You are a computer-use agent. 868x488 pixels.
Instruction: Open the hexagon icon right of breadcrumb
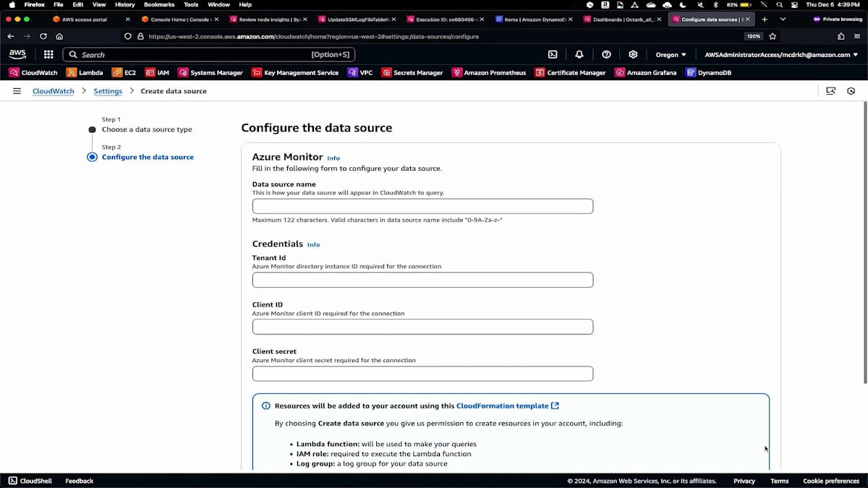(x=851, y=91)
